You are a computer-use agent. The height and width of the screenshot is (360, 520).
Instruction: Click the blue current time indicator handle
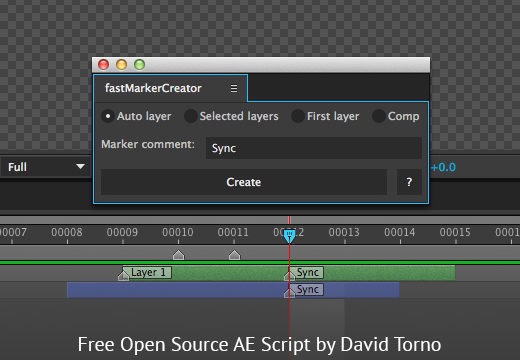(289, 236)
